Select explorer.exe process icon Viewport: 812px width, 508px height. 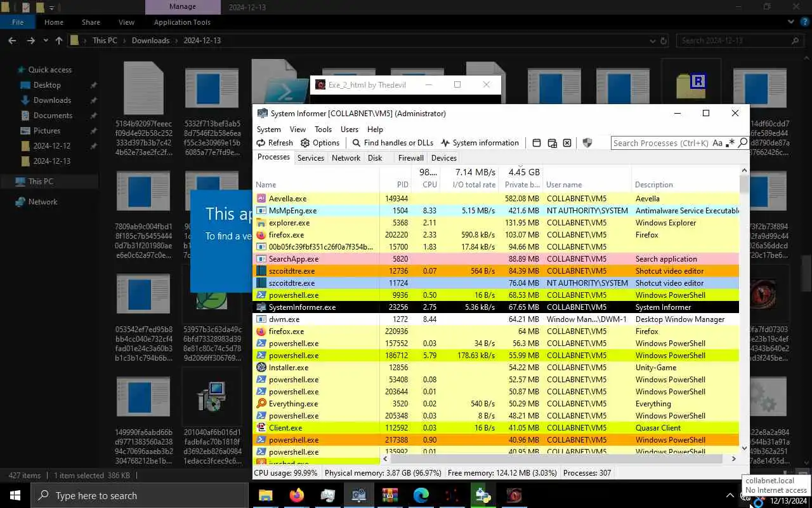(261, 223)
